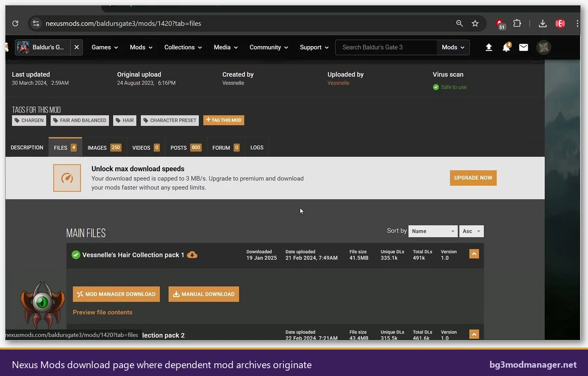The width and height of the screenshot is (588, 376).
Task: Open the Asc sort order dropdown
Action: 471,231
